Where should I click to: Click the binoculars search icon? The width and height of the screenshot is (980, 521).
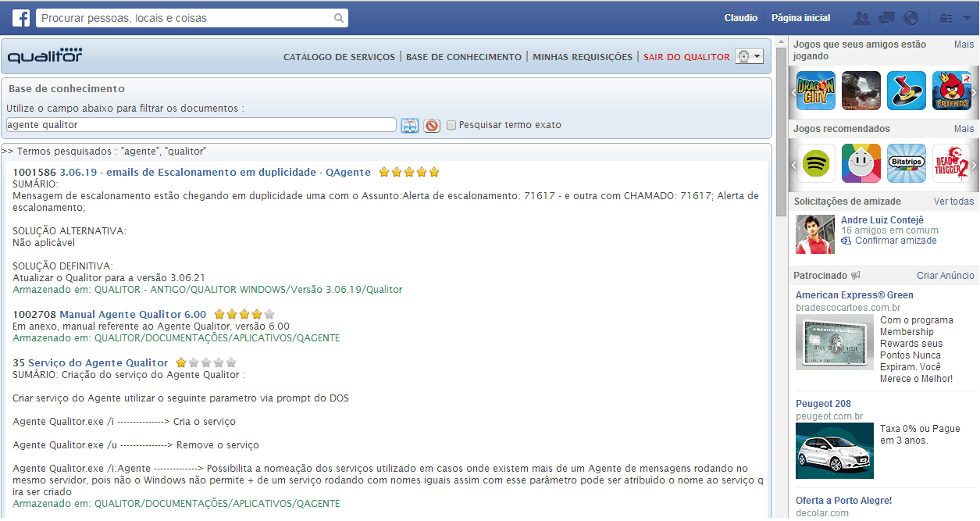(410, 125)
